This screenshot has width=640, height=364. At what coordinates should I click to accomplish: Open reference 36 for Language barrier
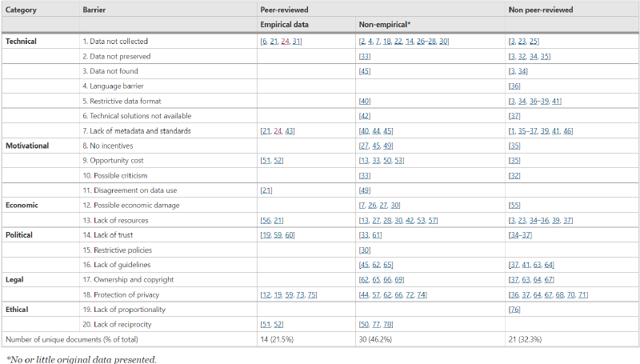514,86
